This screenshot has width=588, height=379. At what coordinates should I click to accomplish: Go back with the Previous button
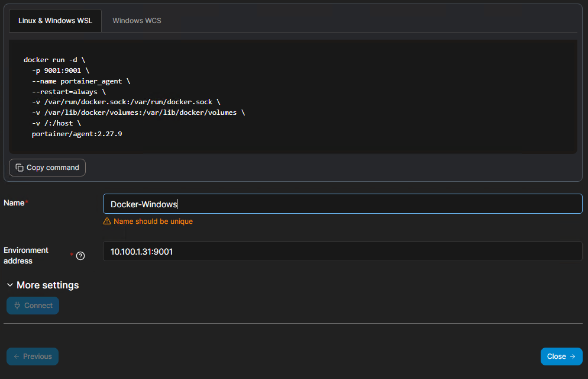[x=33, y=356]
